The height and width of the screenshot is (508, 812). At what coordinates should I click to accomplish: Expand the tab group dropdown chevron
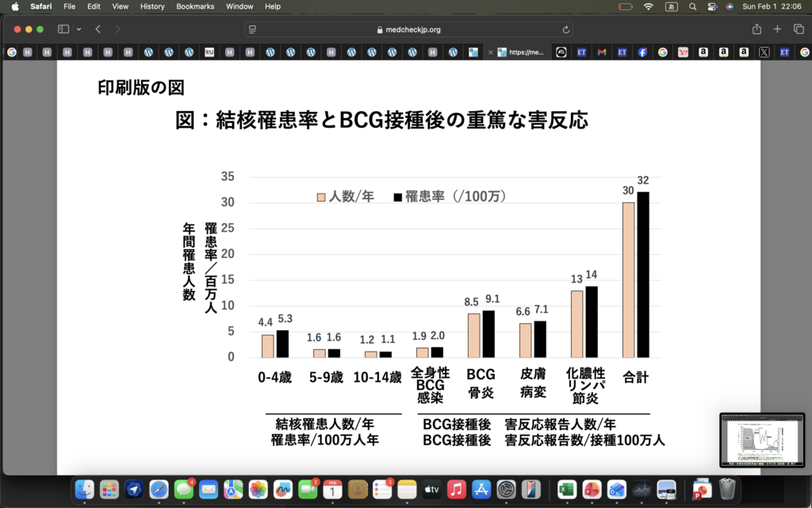[x=79, y=29]
